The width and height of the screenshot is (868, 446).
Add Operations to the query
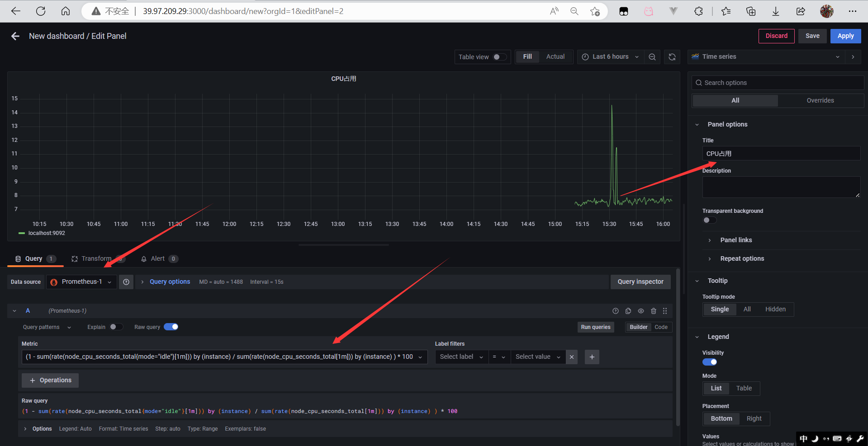pyautogui.click(x=50, y=380)
